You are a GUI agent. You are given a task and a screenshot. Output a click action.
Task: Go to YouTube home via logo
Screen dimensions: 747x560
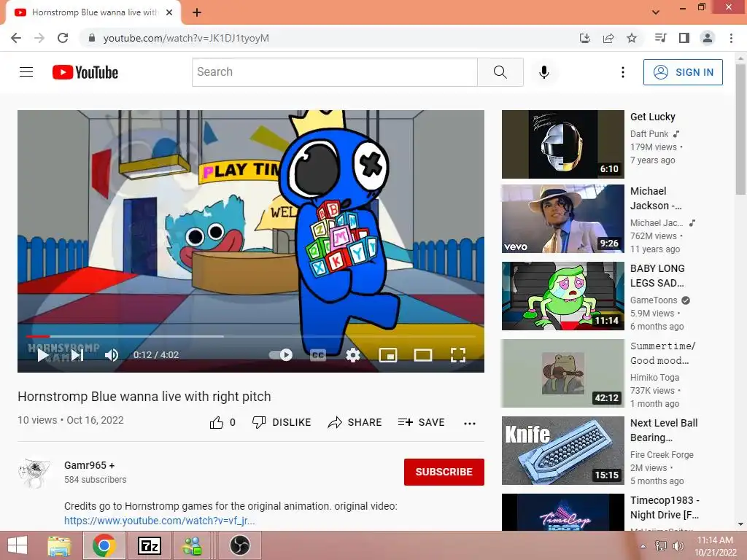(85, 72)
